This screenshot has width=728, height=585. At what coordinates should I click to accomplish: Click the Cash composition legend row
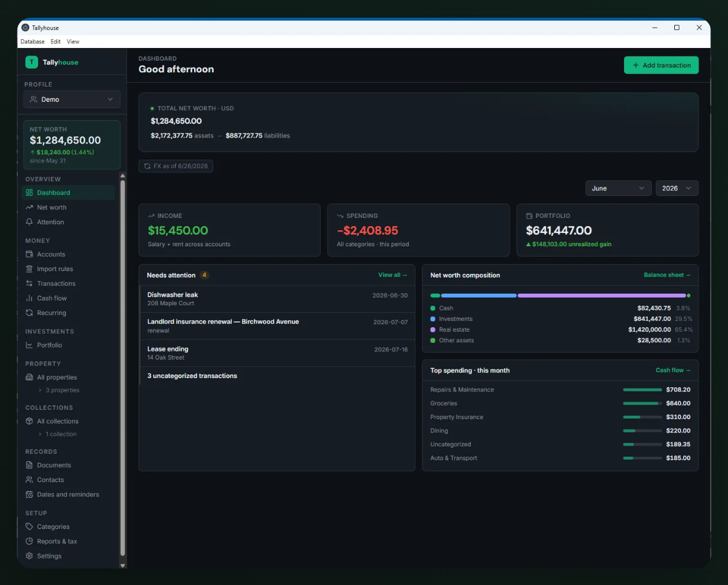pyautogui.click(x=560, y=309)
